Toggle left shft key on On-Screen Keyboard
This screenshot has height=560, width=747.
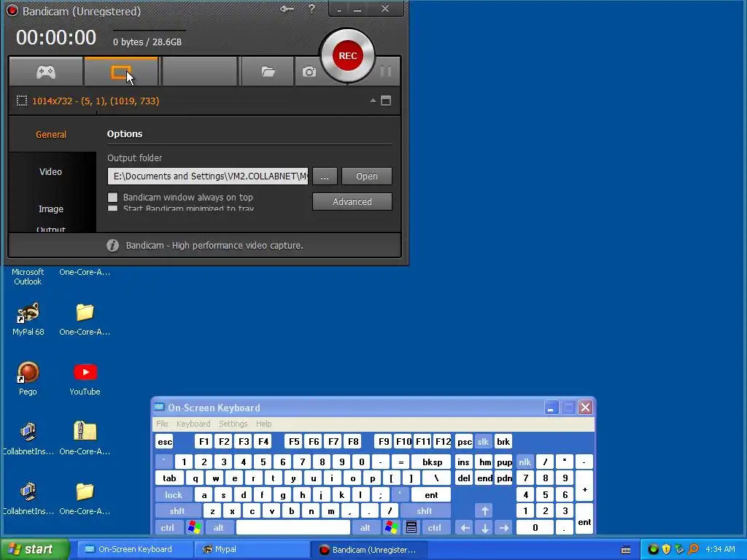[177, 511]
